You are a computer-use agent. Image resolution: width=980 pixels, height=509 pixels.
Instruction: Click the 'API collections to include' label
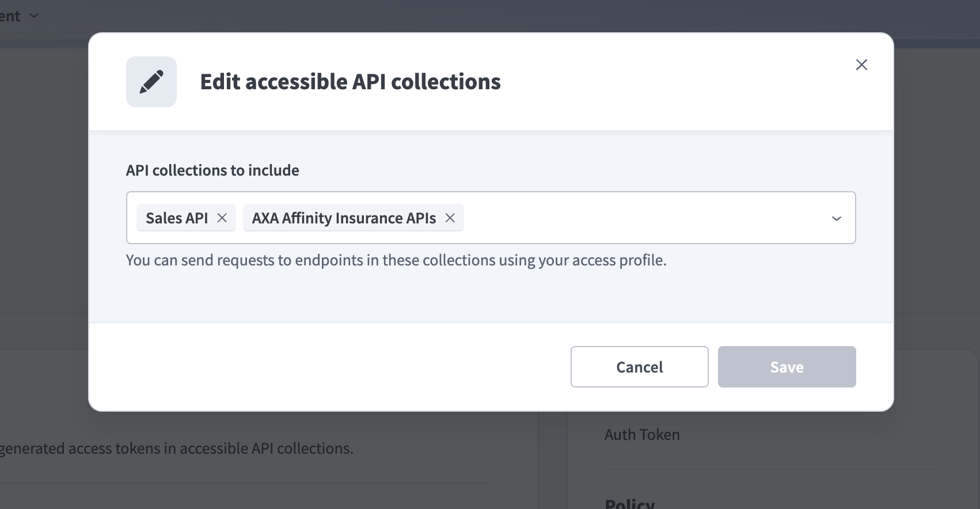(x=212, y=170)
